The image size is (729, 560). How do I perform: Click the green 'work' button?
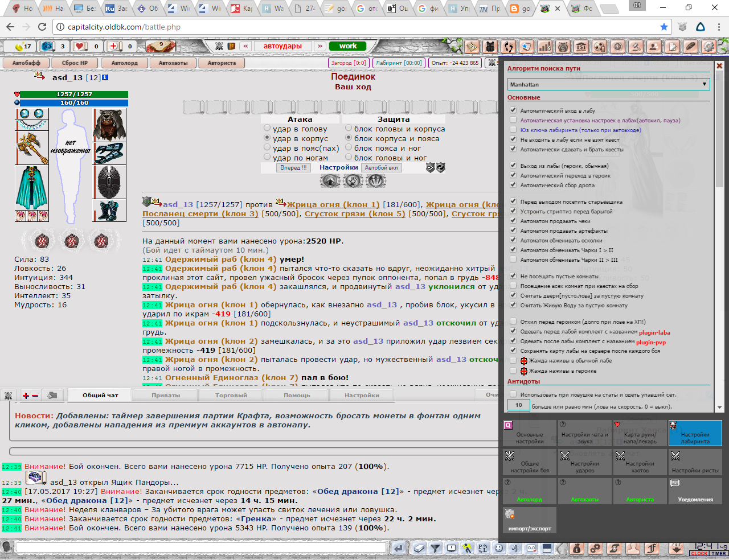pos(347,46)
